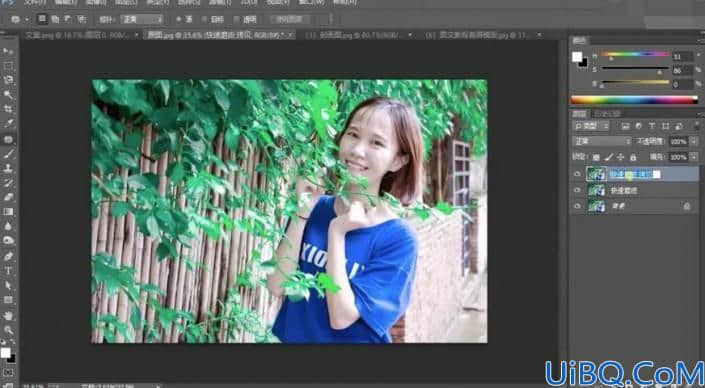The width and height of the screenshot is (705, 388).
Task: Select the Rectangular Marquee tool
Action: tap(8, 66)
